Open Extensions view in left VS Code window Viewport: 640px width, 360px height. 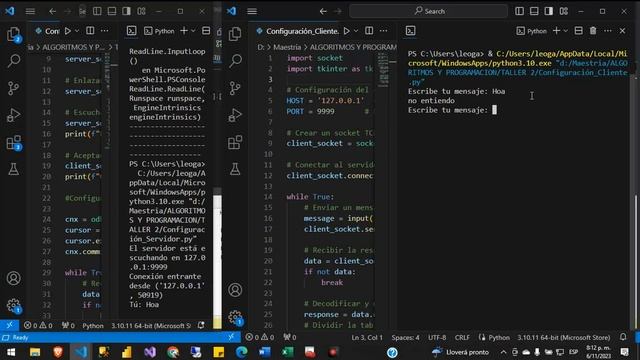pyautogui.click(x=13, y=142)
